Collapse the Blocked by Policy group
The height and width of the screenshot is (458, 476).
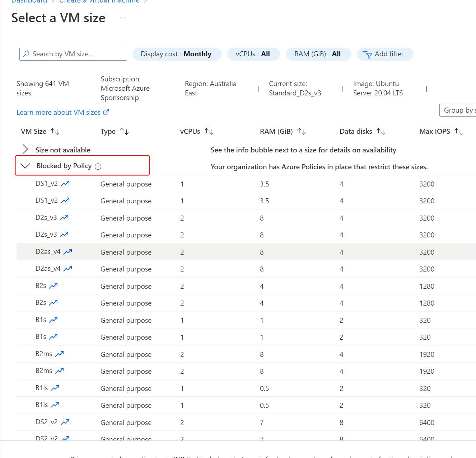[25, 166]
